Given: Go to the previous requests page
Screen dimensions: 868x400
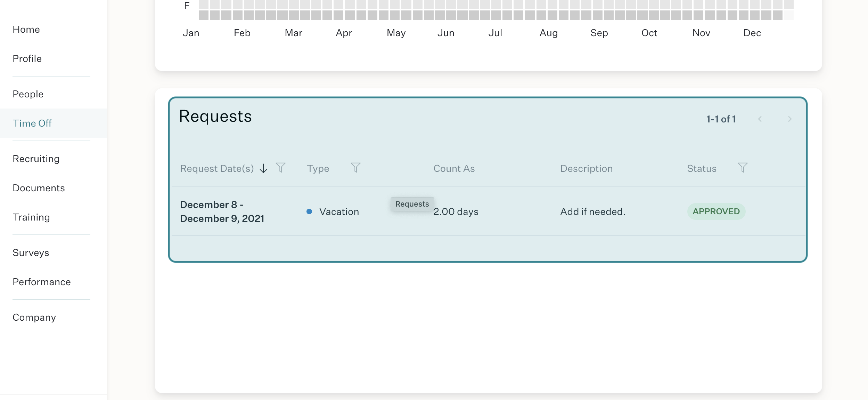Looking at the screenshot, I should (x=760, y=119).
